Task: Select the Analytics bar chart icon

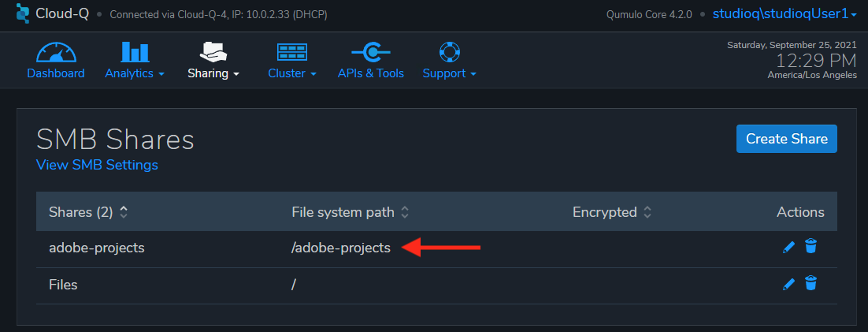Action: 135,52
